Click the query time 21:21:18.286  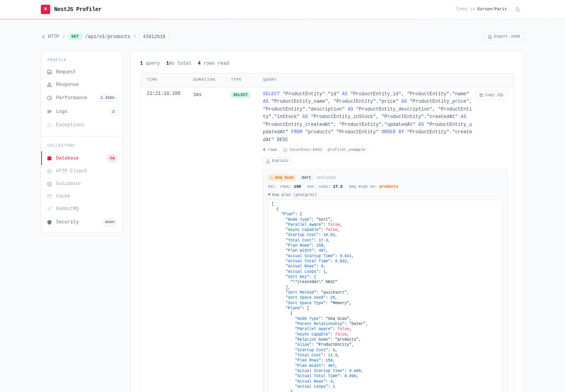click(x=164, y=94)
